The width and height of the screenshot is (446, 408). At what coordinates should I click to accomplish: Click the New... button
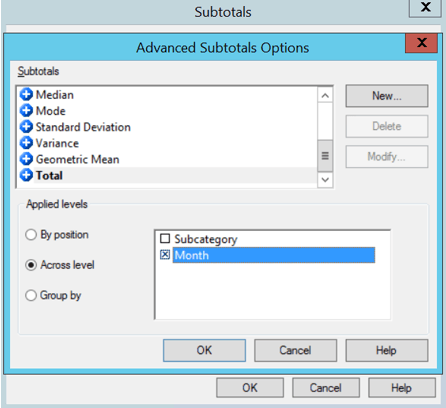(387, 96)
